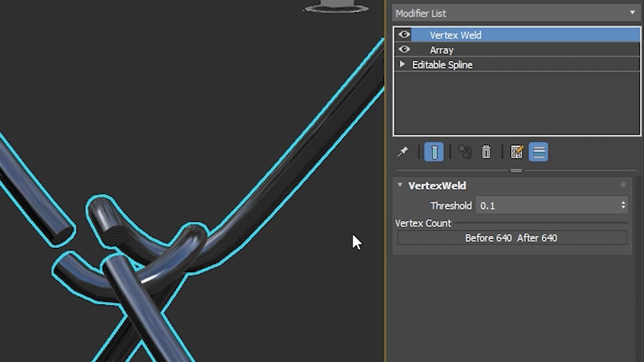This screenshot has height=362, width=644.
Task: Click the VertexWeld rollout title
Action: pyautogui.click(x=437, y=185)
